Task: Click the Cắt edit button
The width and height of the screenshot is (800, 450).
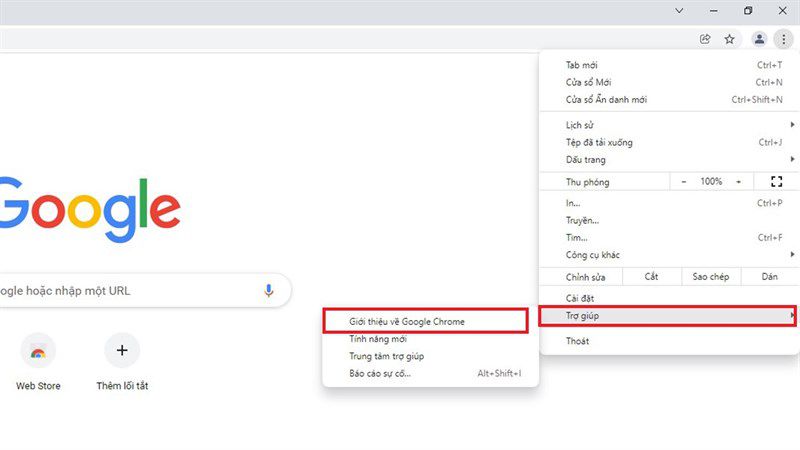Action: point(652,277)
